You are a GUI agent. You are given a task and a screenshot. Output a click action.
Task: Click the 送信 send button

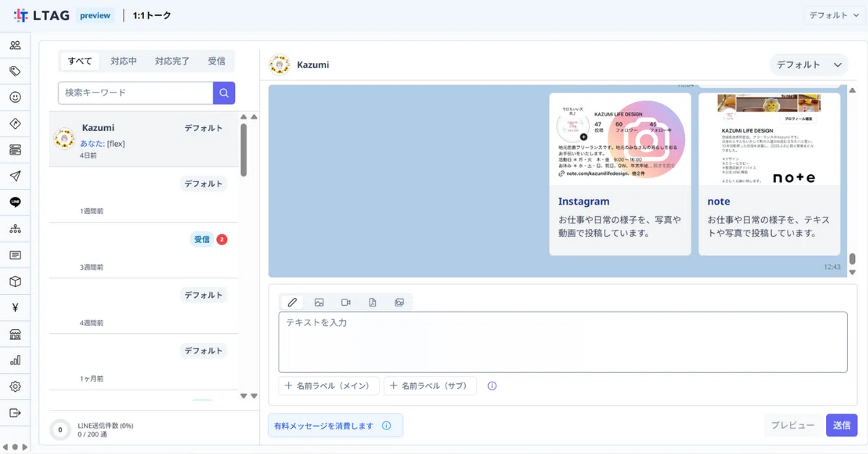click(x=841, y=425)
